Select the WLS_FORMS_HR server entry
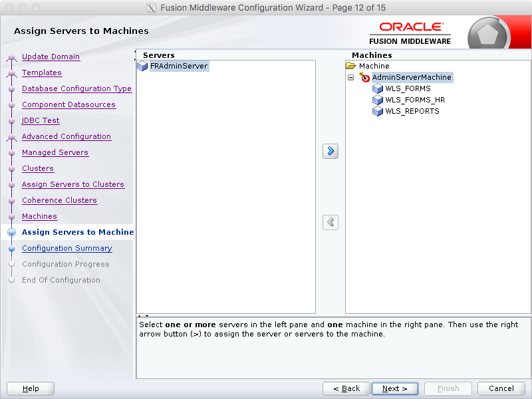Screen dimensions: 532x399 [x=415, y=100]
